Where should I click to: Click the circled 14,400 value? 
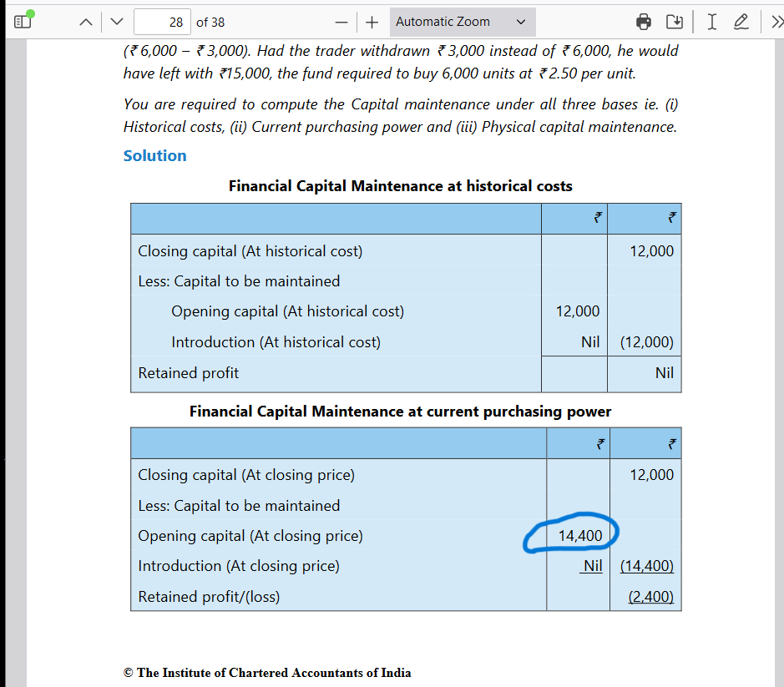click(579, 536)
